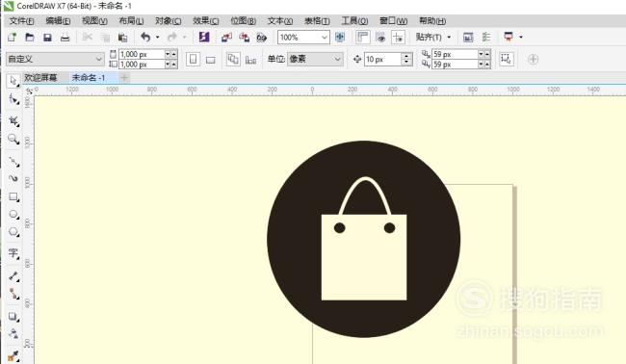
Task: Click the Import icon
Action: [226, 38]
